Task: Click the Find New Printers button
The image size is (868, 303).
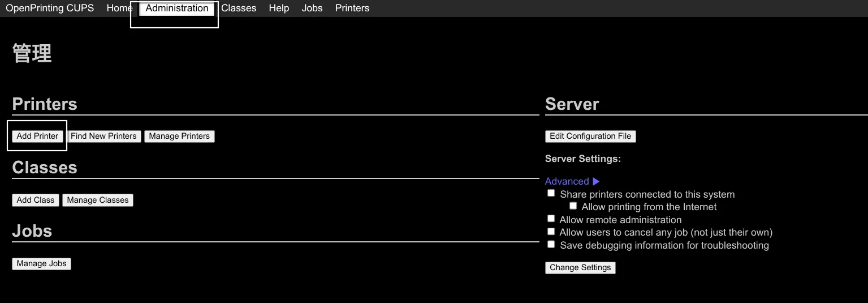Action: [103, 136]
